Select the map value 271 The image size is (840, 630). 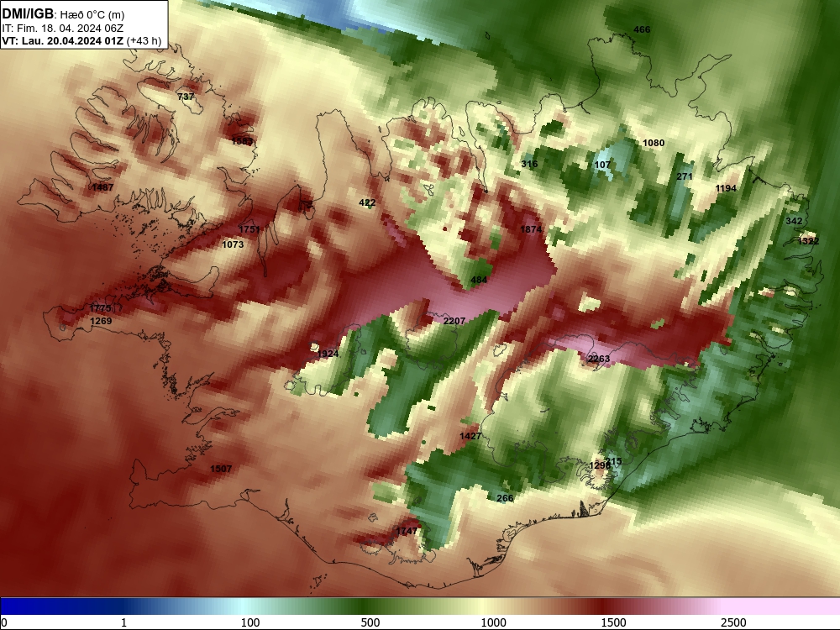click(x=685, y=176)
